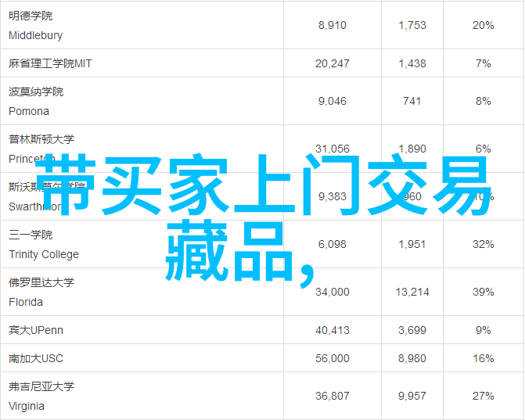Select the 麻省理工学院MIT name cell
The width and height of the screenshot is (525, 420).
142,63
